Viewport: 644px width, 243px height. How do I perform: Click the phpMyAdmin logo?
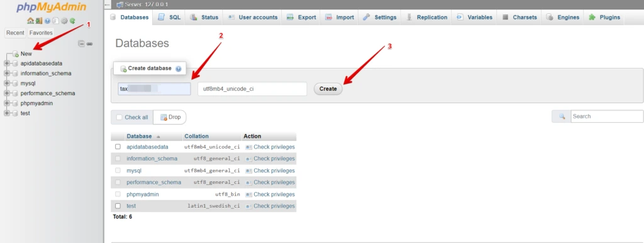(x=52, y=7)
